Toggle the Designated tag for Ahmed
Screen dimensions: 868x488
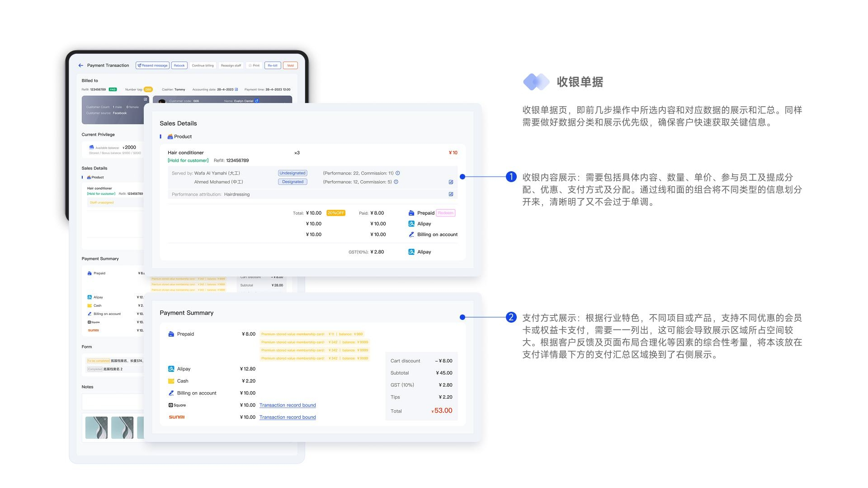click(x=292, y=182)
